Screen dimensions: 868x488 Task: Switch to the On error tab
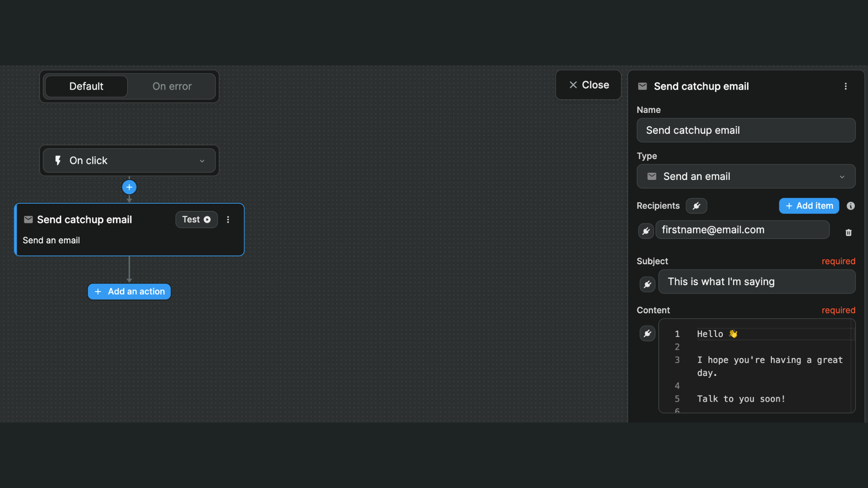[x=172, y=86]
